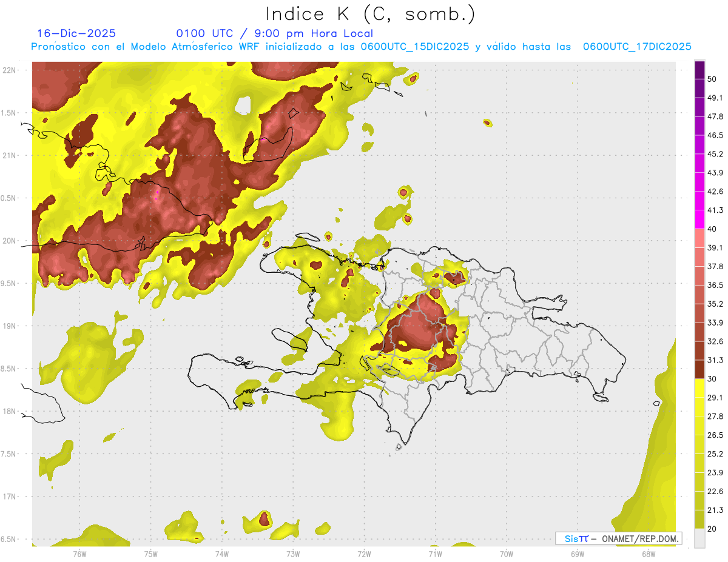Click the '46.5' color scale label
The height and width of the screenshot is (562, 728).
pyautogui.click(x=715, y=135)
